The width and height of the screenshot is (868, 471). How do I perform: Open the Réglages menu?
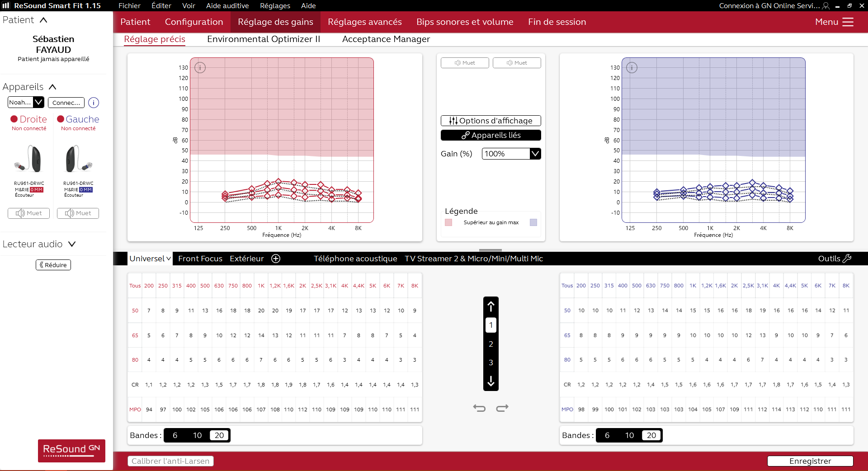click(275, 6)
